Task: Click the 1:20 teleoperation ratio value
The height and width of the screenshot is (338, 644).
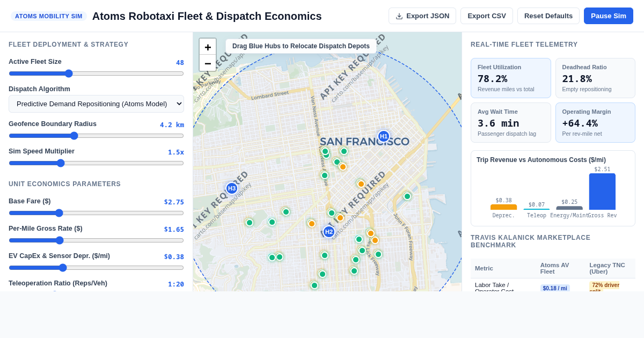Action: coord(176,284)
